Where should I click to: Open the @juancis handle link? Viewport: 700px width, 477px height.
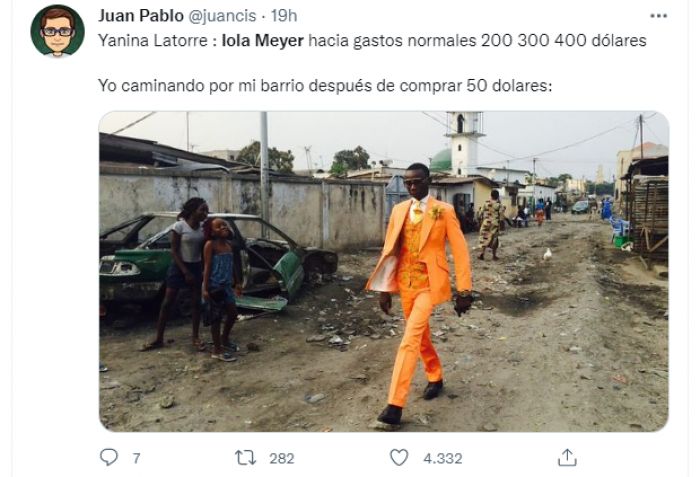(222, 16)
